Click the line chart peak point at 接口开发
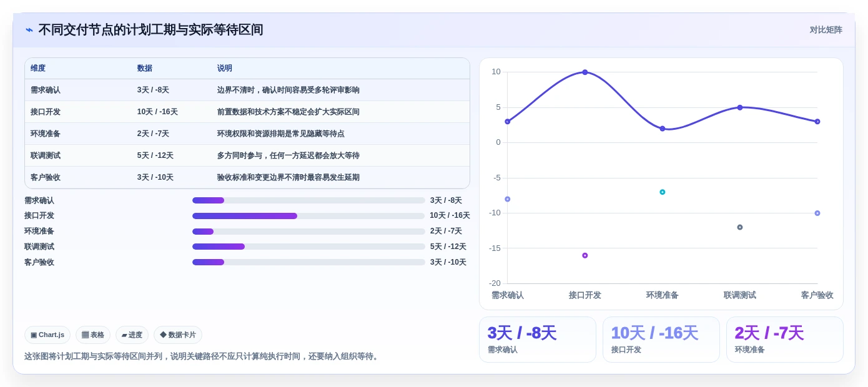868x387 pixels. (585, 72)
